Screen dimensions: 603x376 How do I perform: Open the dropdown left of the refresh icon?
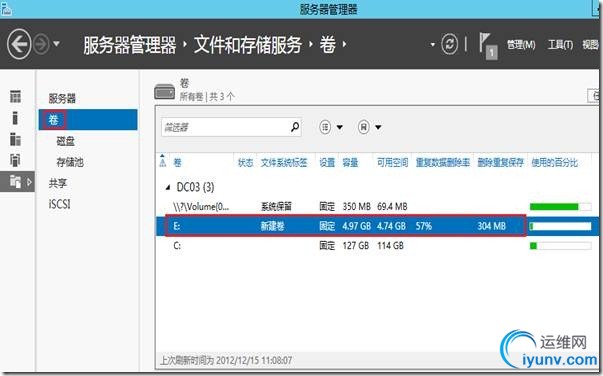[433, 45]
